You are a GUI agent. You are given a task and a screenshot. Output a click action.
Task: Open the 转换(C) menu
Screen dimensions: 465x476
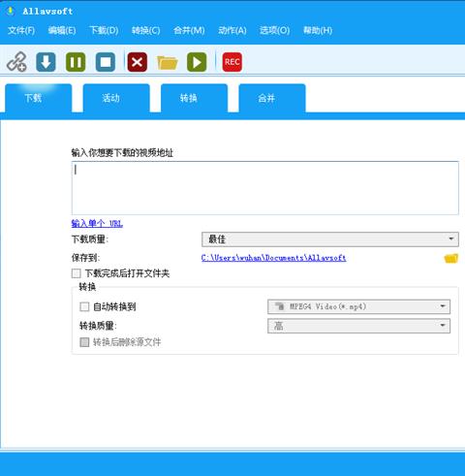click(x=146, y=30)
